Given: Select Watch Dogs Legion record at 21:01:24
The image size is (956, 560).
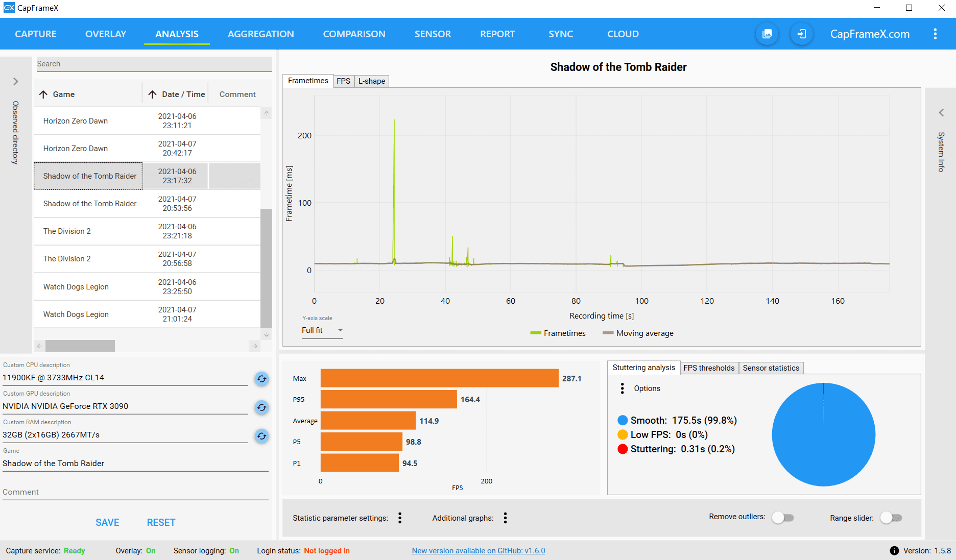Looking at the screenshot, I should 147,314.
